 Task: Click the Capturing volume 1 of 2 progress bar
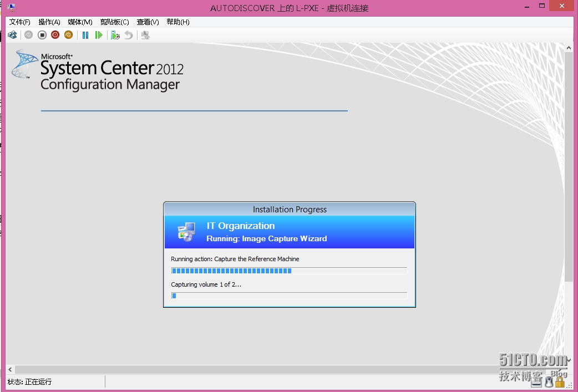click(290, 296)
